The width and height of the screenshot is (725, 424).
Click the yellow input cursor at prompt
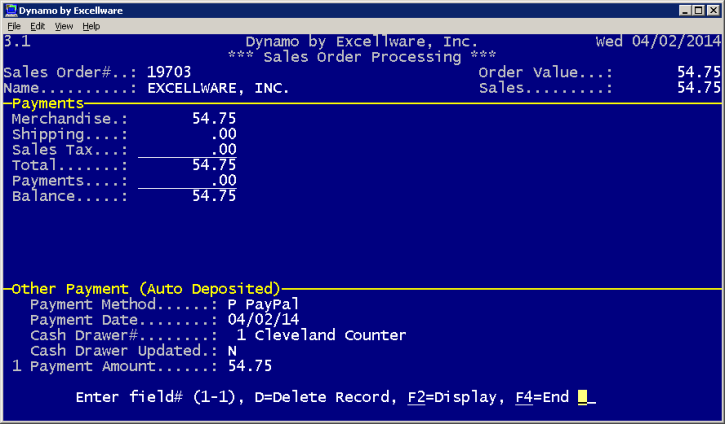click(583, 397)
